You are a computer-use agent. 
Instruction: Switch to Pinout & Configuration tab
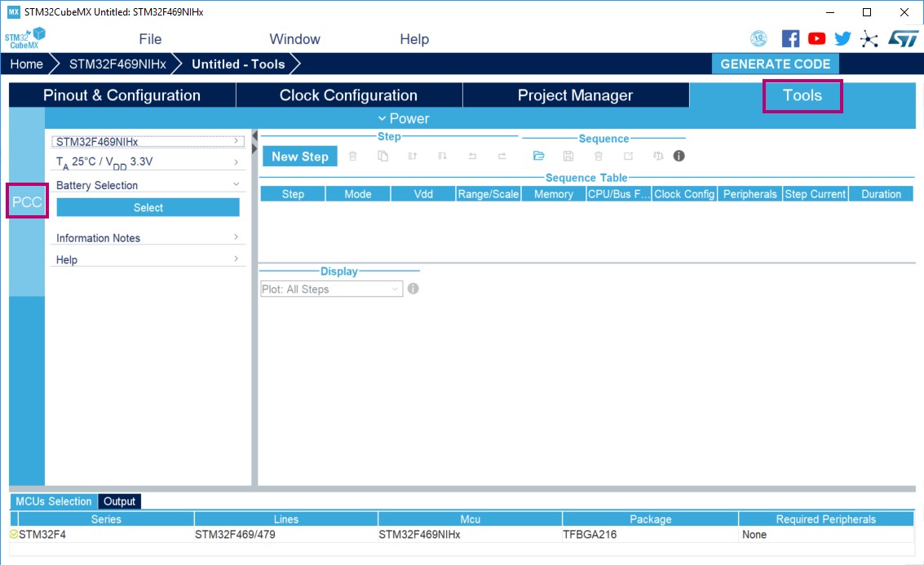coord(122,95)
